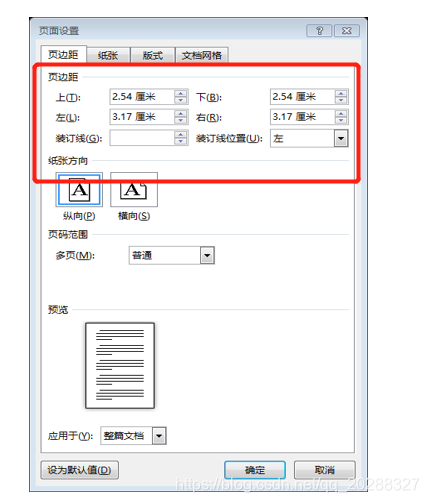This screenshot has width=429, height=503.
Task: Open the 版式 tab
Action: point(153,55)
